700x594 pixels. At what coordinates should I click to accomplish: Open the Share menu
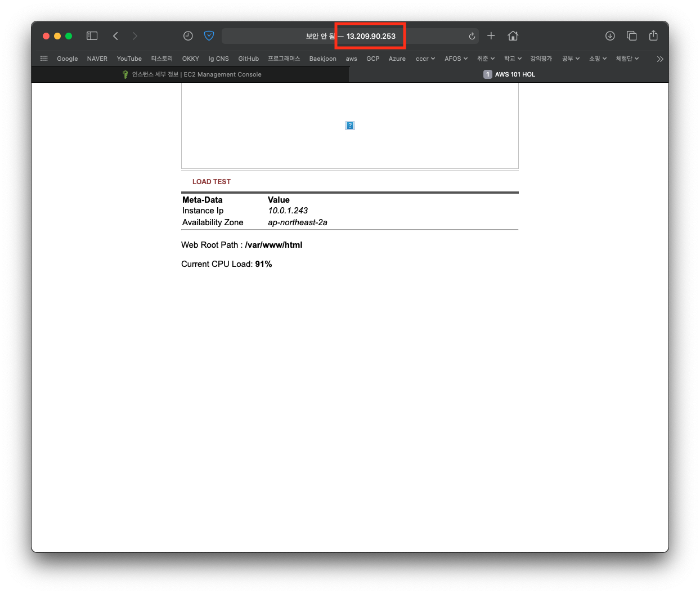653,35
